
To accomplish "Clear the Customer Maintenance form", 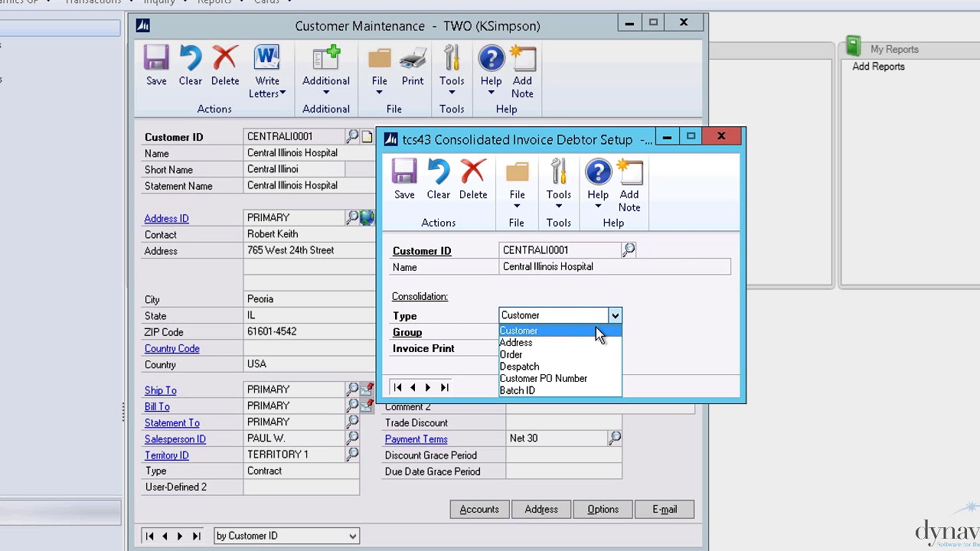I will pyautogui.click(x=191, y=65).
